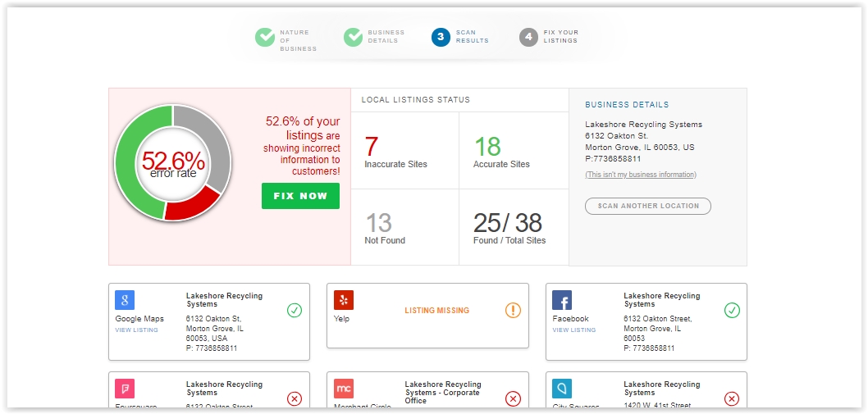Click the 18 Accurate Sites tile
This screenshot has width=868, height=414.
(x=514, y=151)
